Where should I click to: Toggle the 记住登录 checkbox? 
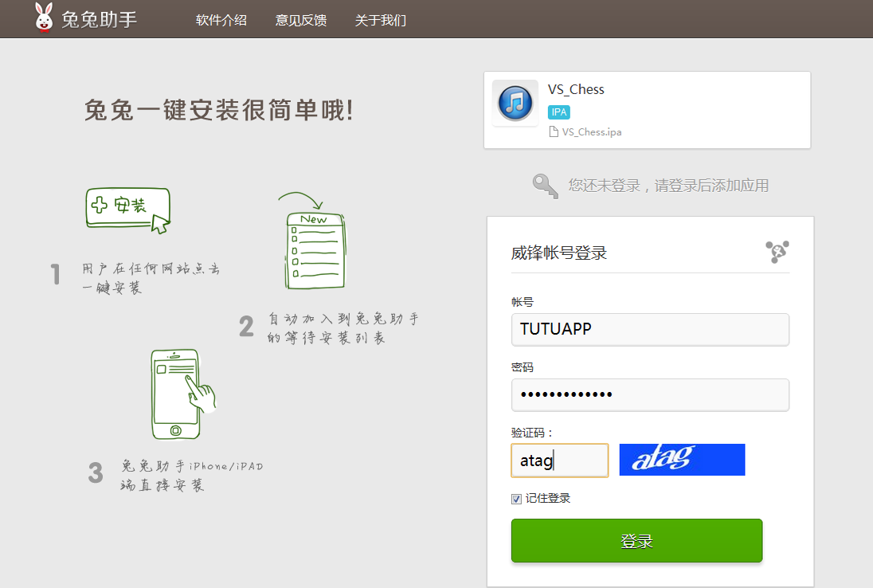(516, 499)
